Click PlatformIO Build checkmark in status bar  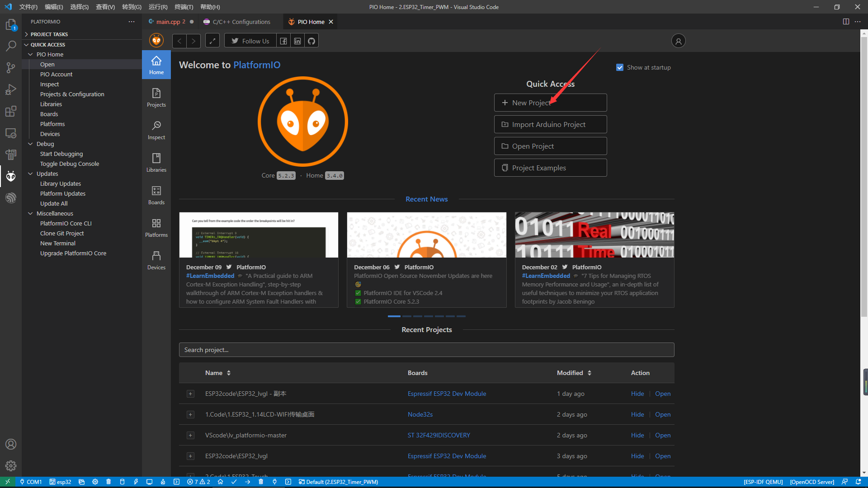[x=234, y=482]
